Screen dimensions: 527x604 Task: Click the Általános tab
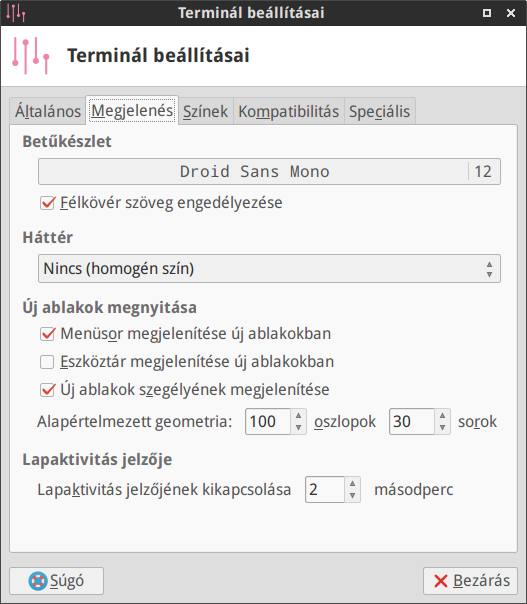[x=48, y=112]
